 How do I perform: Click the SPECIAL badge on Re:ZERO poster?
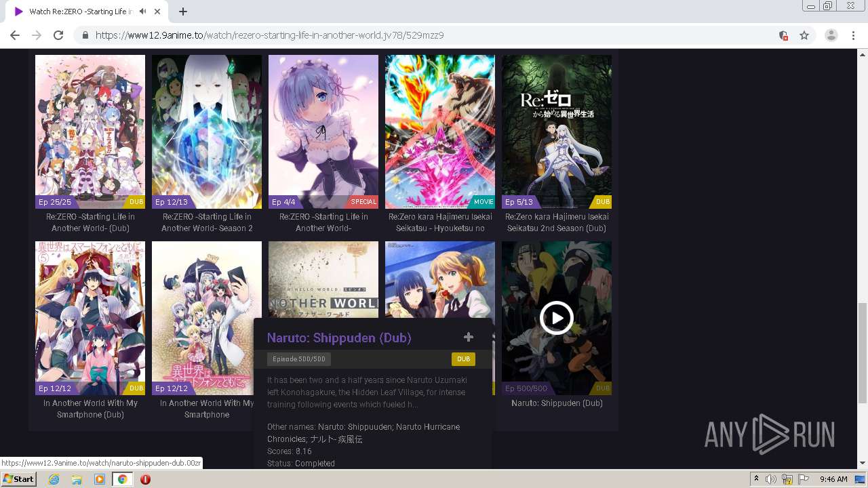pyautogui.click(x=363, y=202)
